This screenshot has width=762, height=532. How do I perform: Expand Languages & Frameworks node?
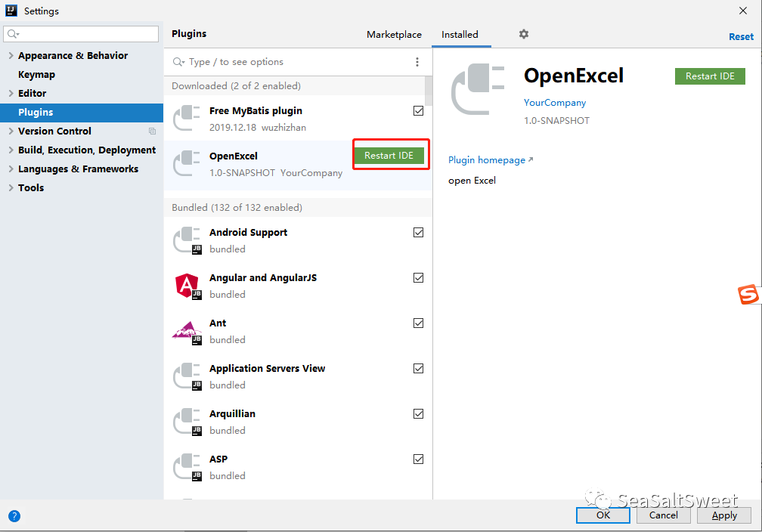point(11,169)
